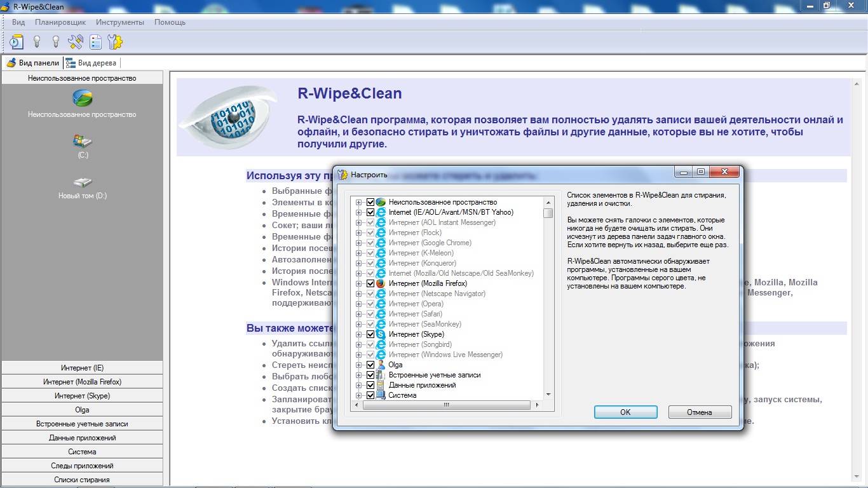Expand the Интернет (Netscape Navigator) tree node

pyautogui.click(x=359, y=294)
